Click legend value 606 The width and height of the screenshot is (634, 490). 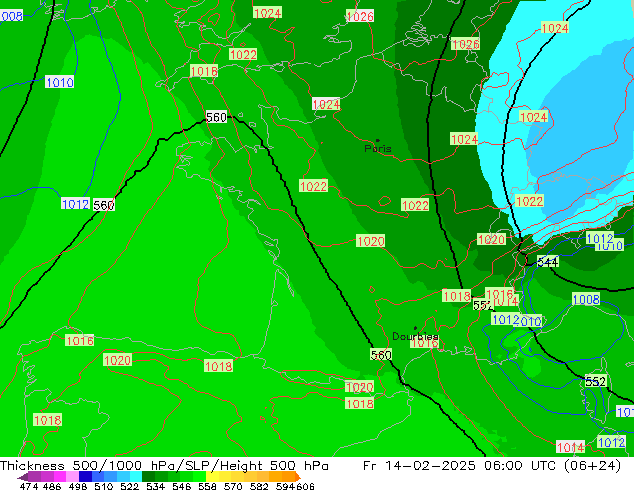point(305,486)
